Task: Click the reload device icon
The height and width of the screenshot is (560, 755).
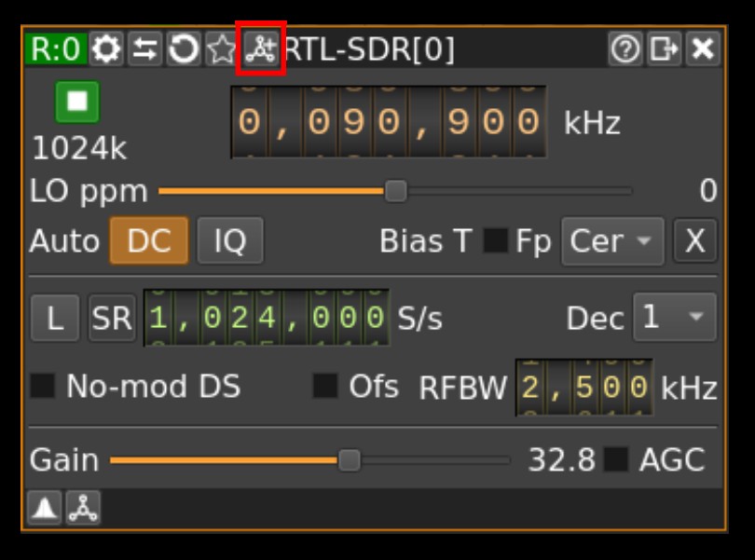Action: (184, 48)
